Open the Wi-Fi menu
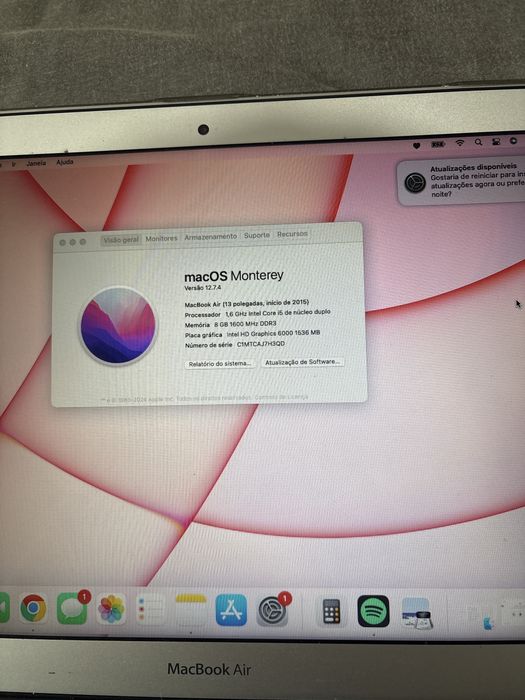This screenshot has height=700, width=525. click(459, 143)
